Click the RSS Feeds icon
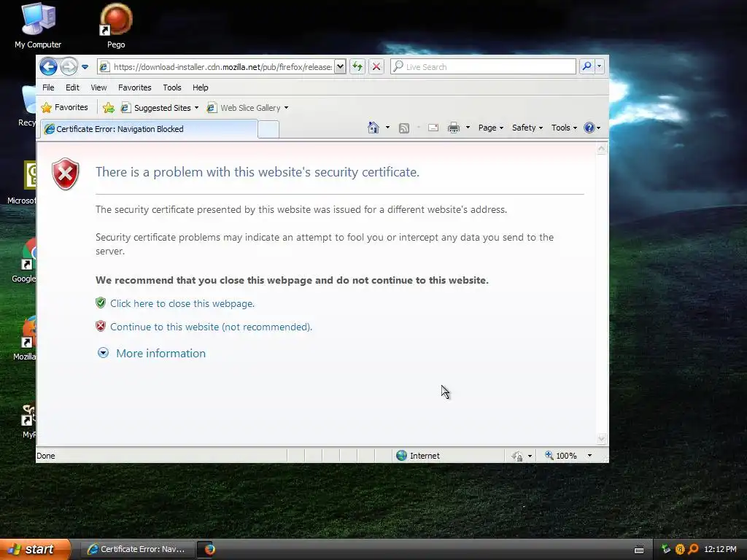 [404, 128]
